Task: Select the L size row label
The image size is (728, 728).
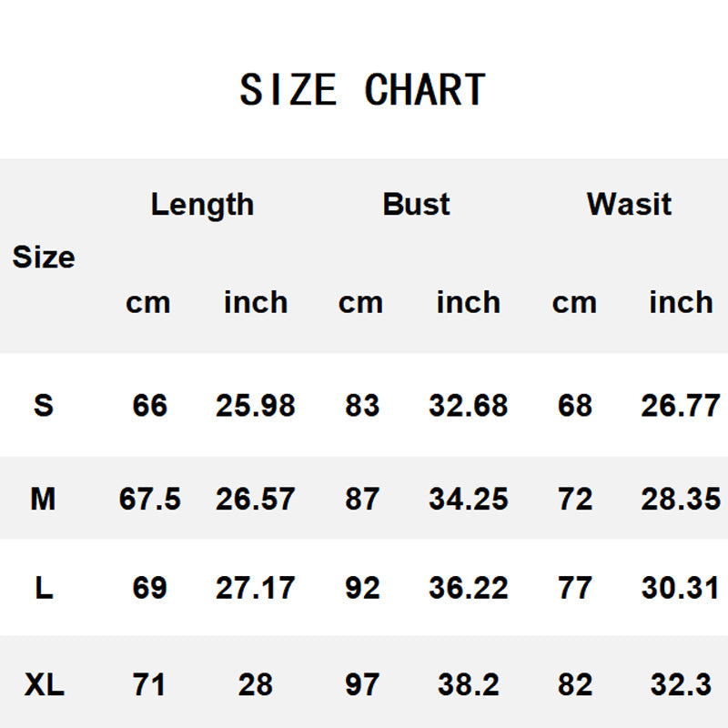Action: (43, 588)
